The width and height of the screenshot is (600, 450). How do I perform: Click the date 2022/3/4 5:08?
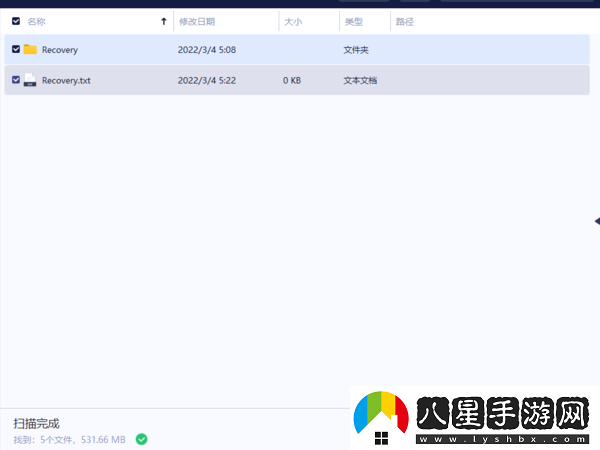coord(207,50)
